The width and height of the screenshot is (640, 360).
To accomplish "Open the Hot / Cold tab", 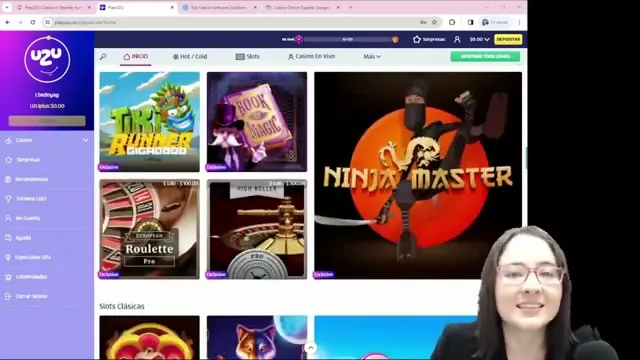I will coord(190,56).
